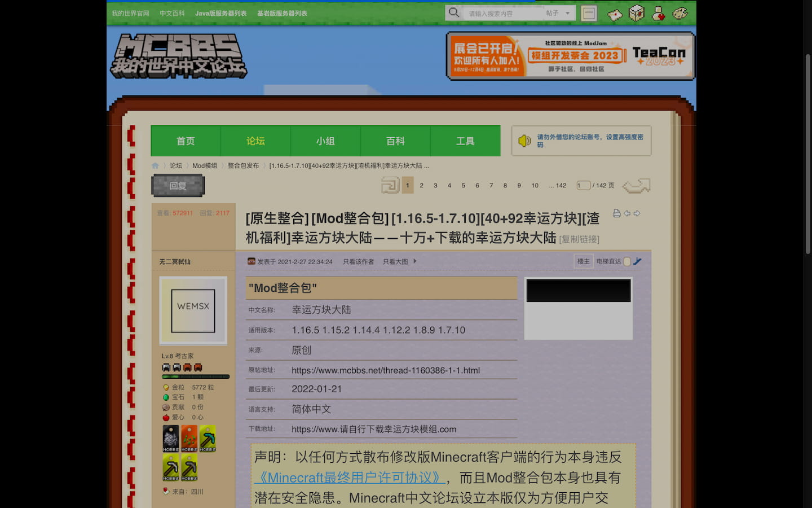Click the speaker announcement icon

coord(524,141)
